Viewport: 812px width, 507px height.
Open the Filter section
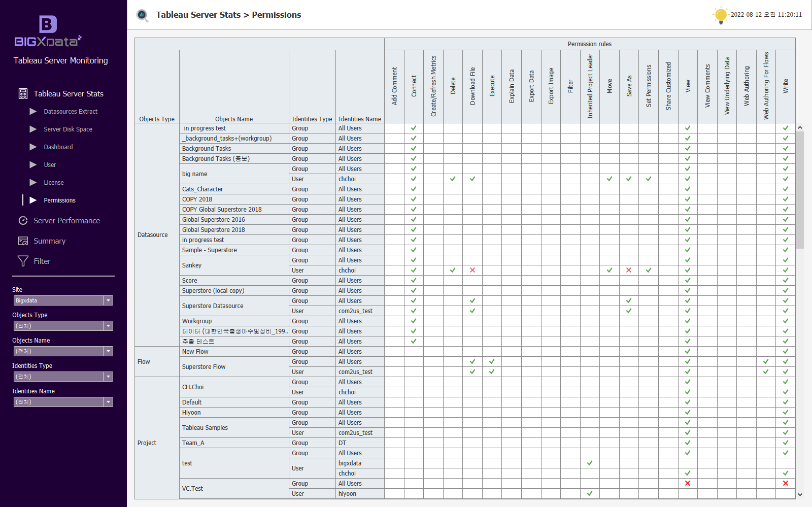(x=42, y=261)
